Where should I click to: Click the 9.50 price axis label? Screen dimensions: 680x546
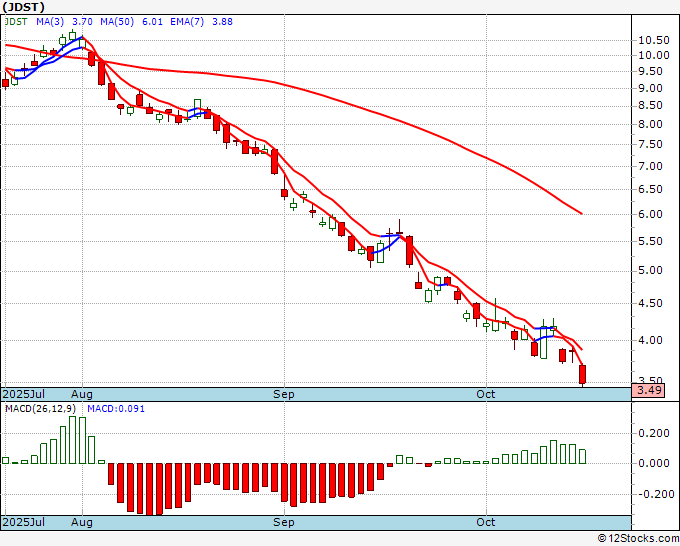[x=651, y=71]
